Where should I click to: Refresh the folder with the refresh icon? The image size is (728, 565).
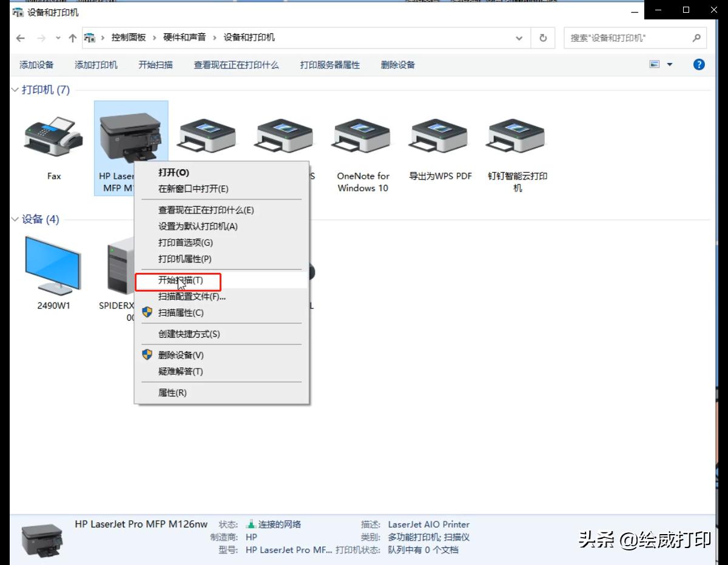click(x=543, y=38)
